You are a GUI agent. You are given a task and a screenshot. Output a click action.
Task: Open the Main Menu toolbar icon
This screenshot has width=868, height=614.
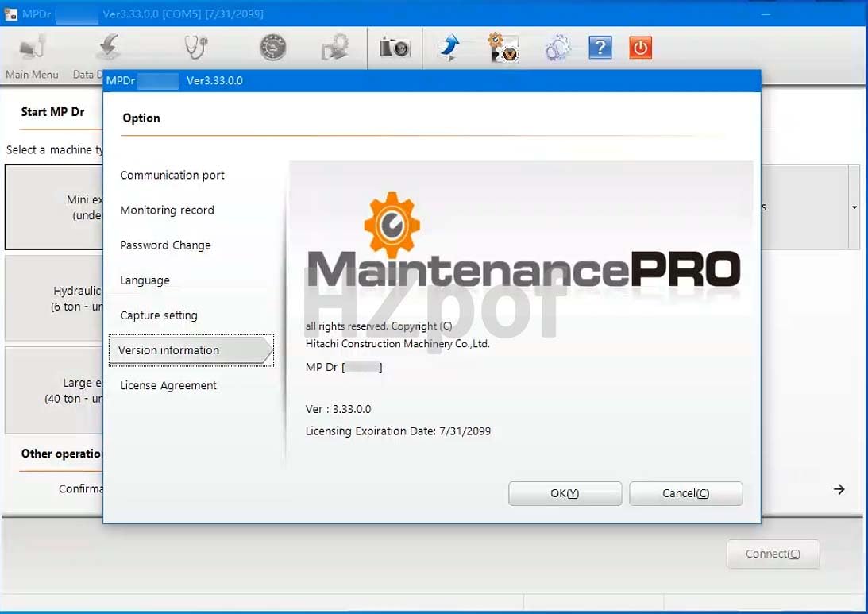32,46
